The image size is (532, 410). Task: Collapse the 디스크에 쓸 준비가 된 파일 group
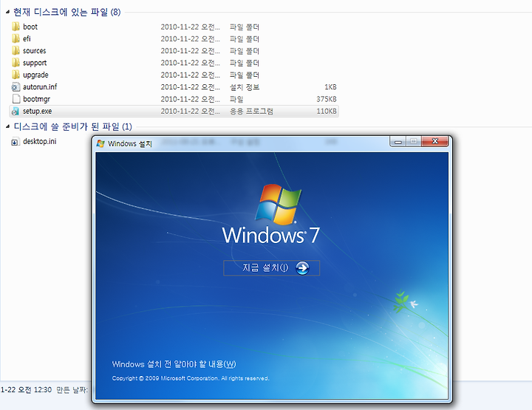coord(7,126)
